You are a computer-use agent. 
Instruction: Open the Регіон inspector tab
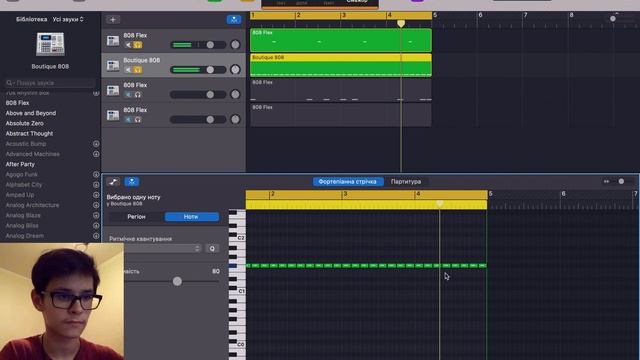(136, 217)
